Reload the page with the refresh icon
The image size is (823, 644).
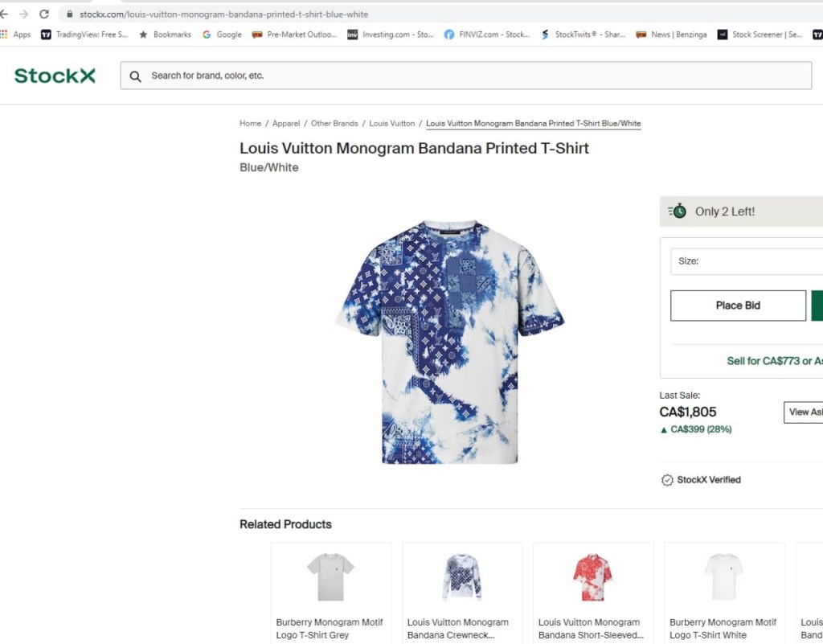click(44, 14)
